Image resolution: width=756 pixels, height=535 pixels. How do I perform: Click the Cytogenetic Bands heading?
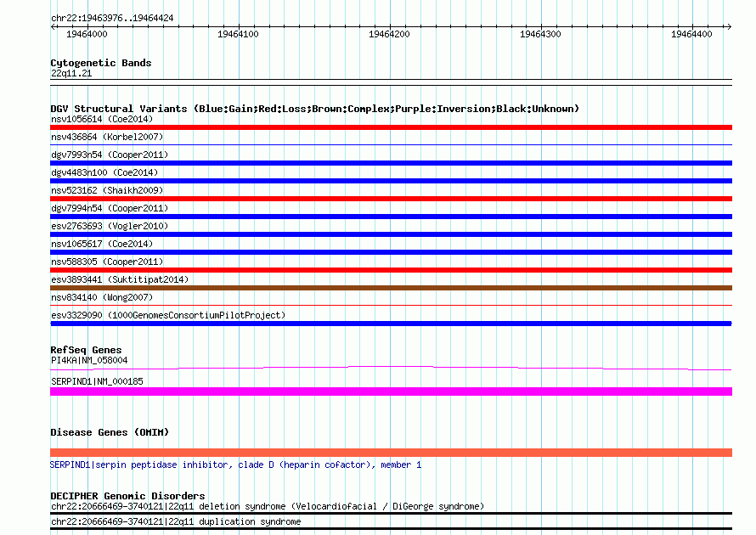101,63
